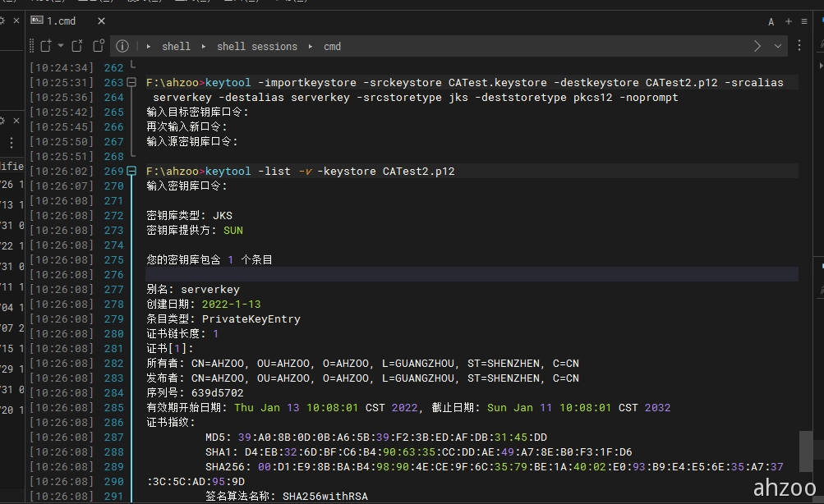Click the close session icon in toolbar
This screenshot has width=824, height=504.
click(76, 46)
